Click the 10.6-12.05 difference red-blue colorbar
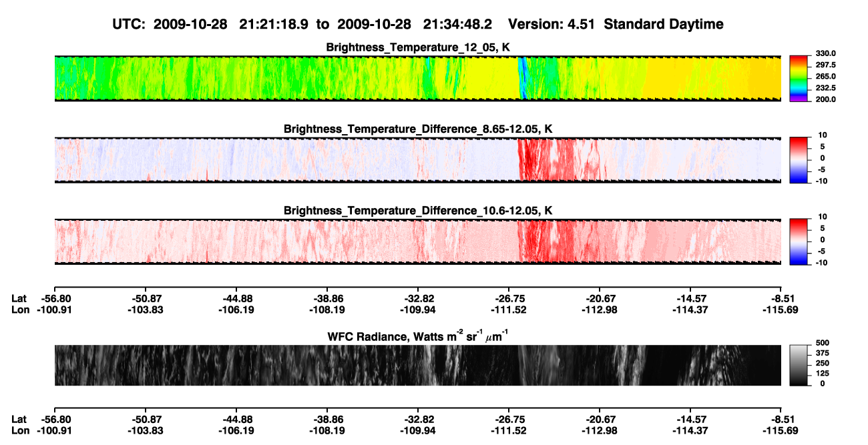Screen dimensions: 868x445 point(799,242)
